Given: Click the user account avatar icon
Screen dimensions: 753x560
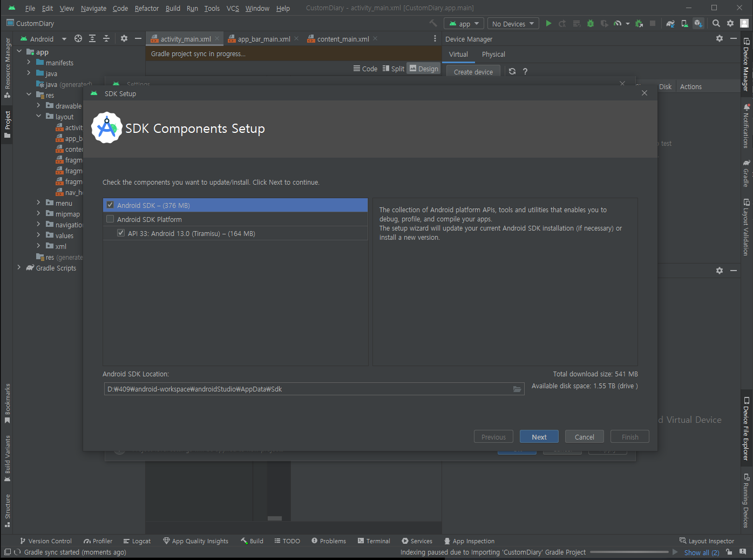Looking at the screenshot, I should click(x=744, y=24).
